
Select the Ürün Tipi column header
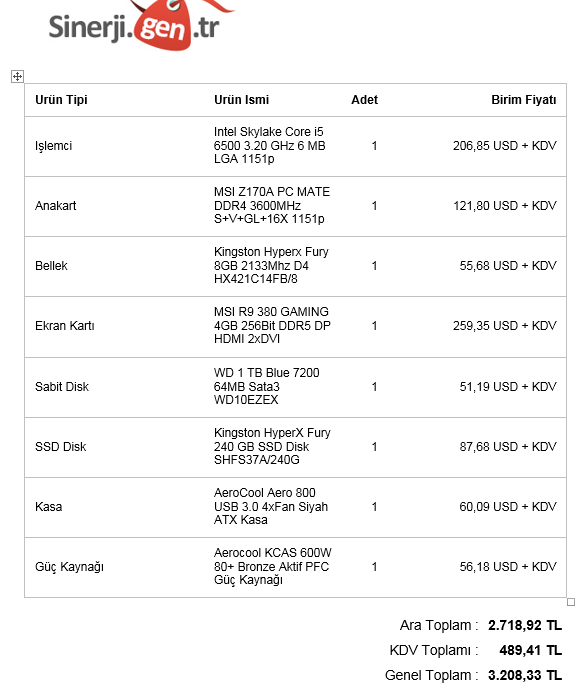tap(61, 100)
